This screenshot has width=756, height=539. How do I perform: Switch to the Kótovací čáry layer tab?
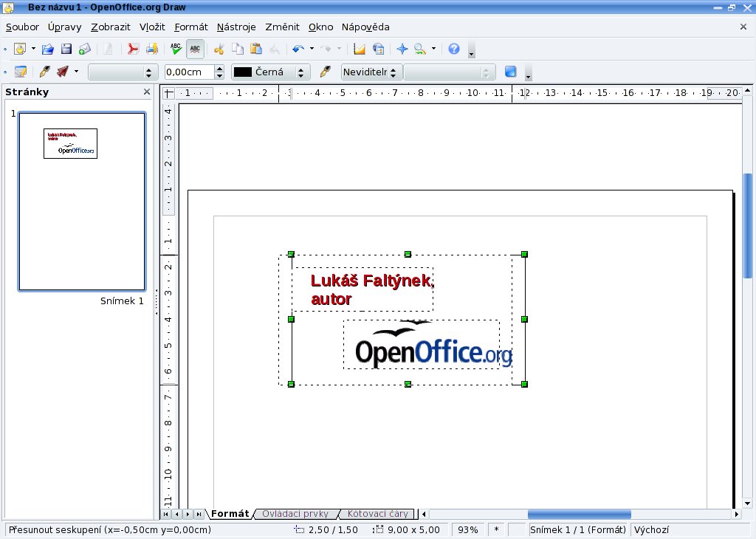coord(377,514)
